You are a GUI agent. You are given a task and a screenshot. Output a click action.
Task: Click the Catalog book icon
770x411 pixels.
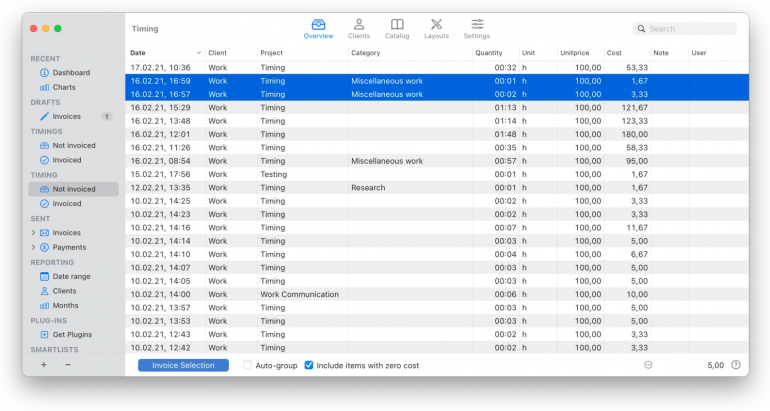pos(397,24)
